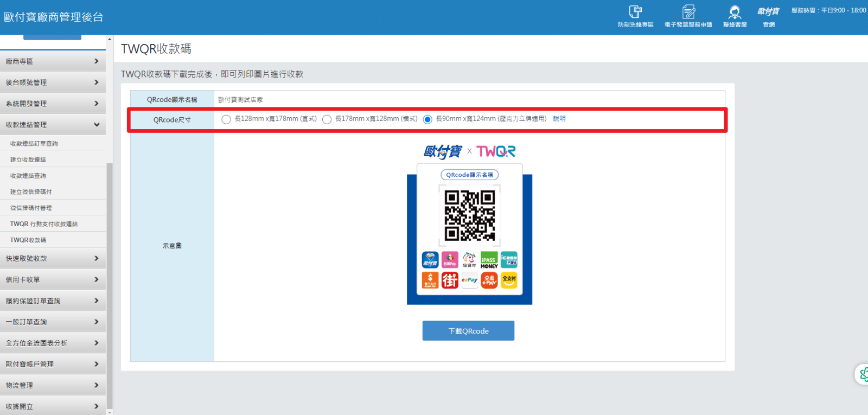Image resolution: width=868 pixels, height=415 pixels.
Task: Go to 收款連結訂單查詢 submenu item
Action: click(x=53, y=144)
